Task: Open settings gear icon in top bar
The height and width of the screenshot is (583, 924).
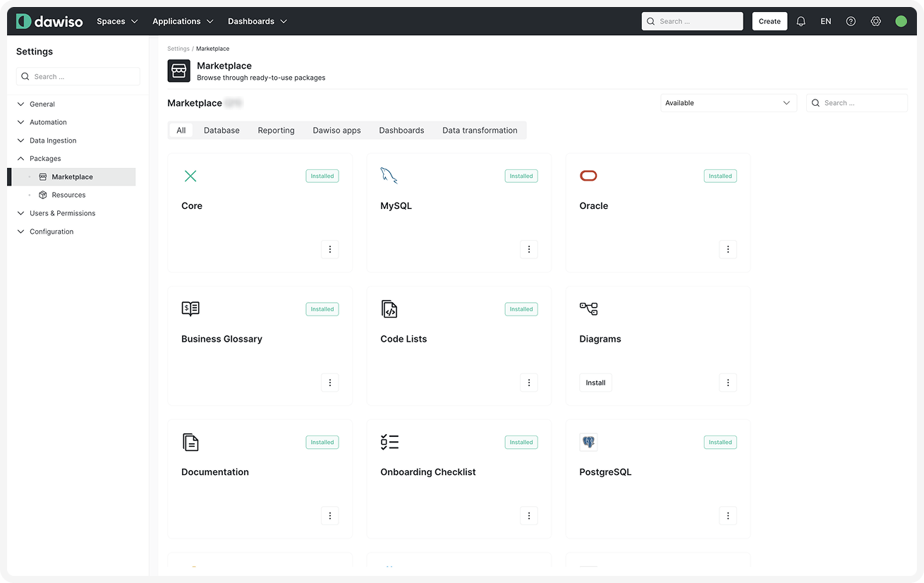Action: (875, 21)
